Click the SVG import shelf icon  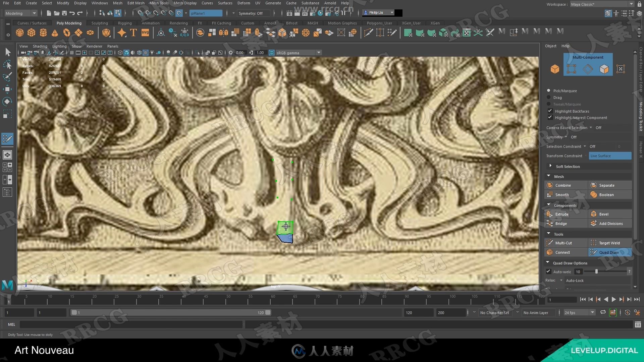(145, 33)
